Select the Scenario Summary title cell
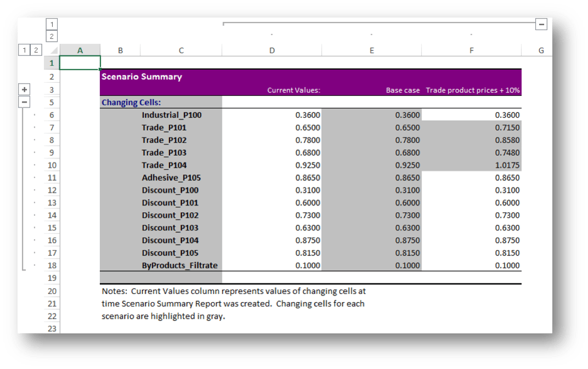This screenshot has height=369, width=588. pyautogui.click(x=141, y=77)
